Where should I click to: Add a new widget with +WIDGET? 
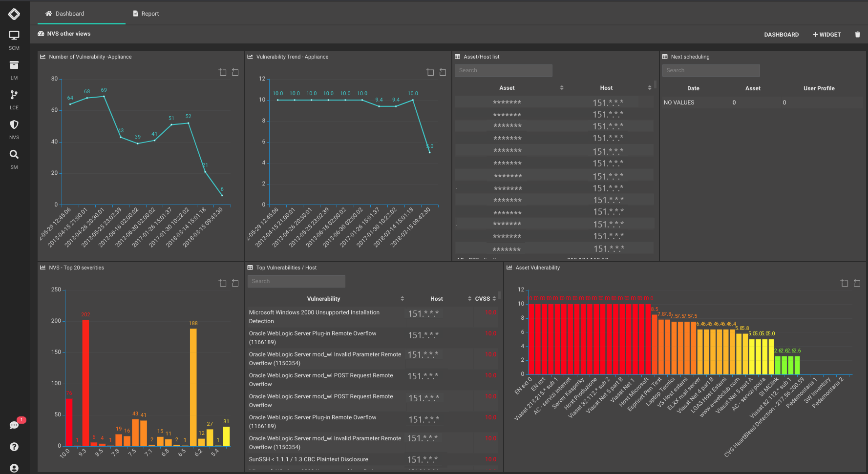(x=826, y=35)
